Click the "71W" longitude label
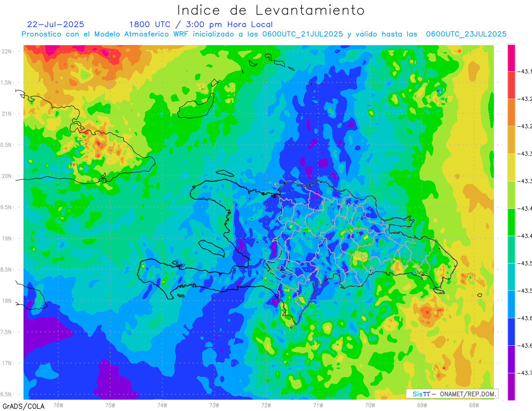Image resolution: width=532 pixels, height=411 pixels. [318, 405]
